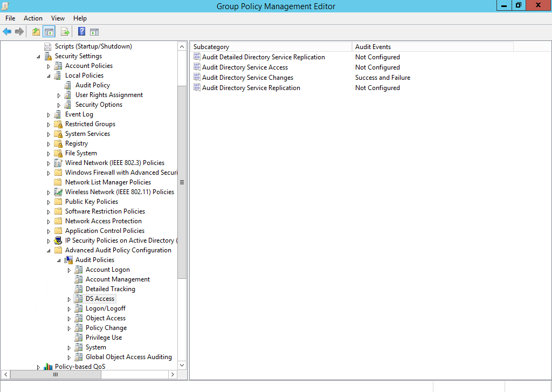Click the Success and Failure value
Viewport: 552px width, 392px height.
tap(383, 78)
